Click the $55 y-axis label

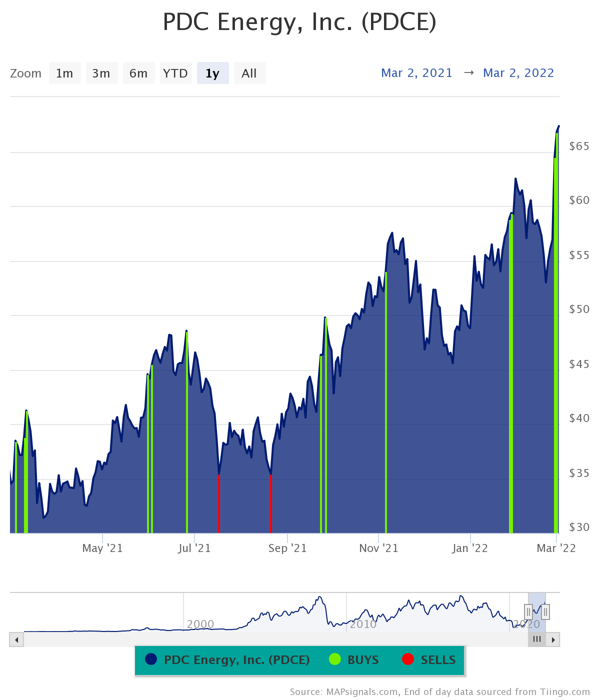(579, 255)
